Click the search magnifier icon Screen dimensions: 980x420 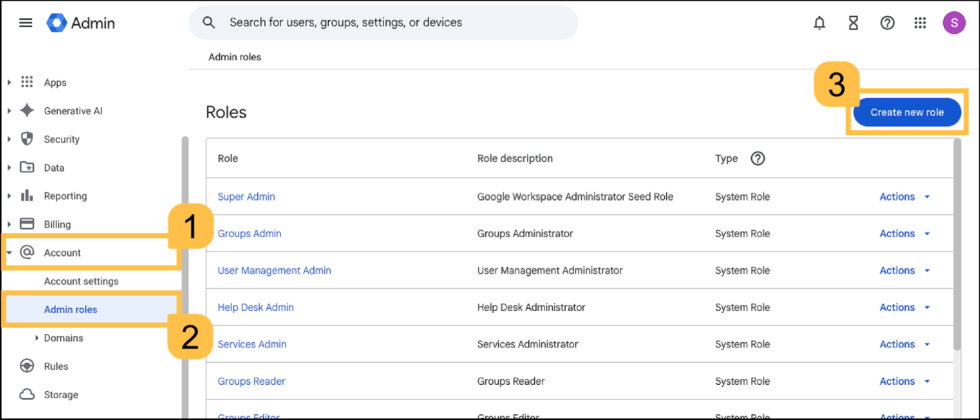[208, 22]
